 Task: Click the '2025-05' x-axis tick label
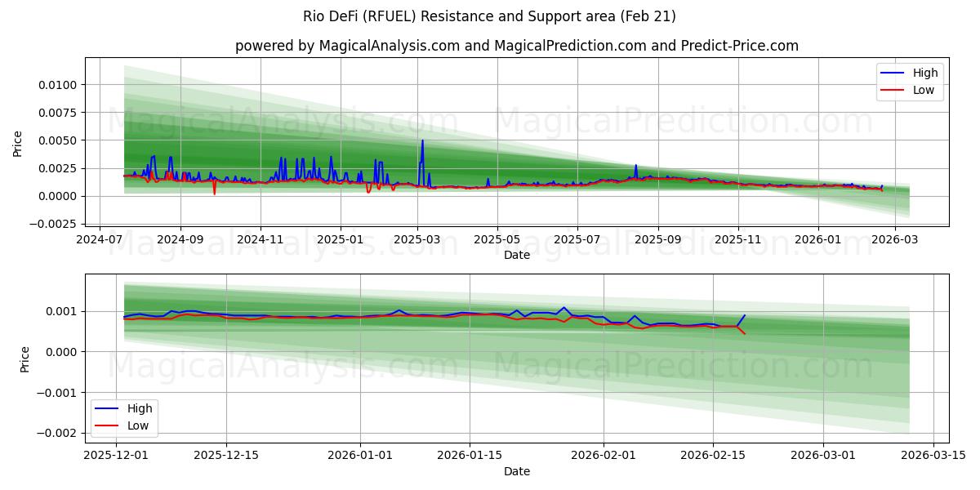pyautogui.click(x=498, y=239)
